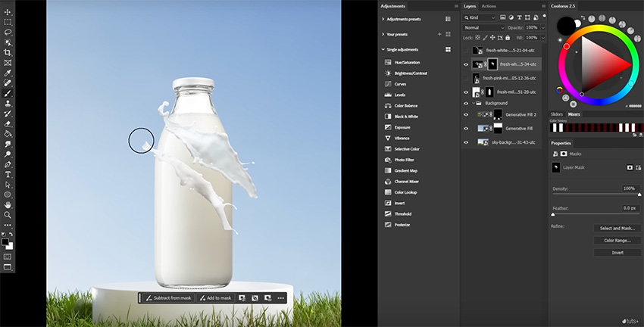This screenshot has width=644, height=327.
Task: Select the Zoom tool
Action: [8, 214]
